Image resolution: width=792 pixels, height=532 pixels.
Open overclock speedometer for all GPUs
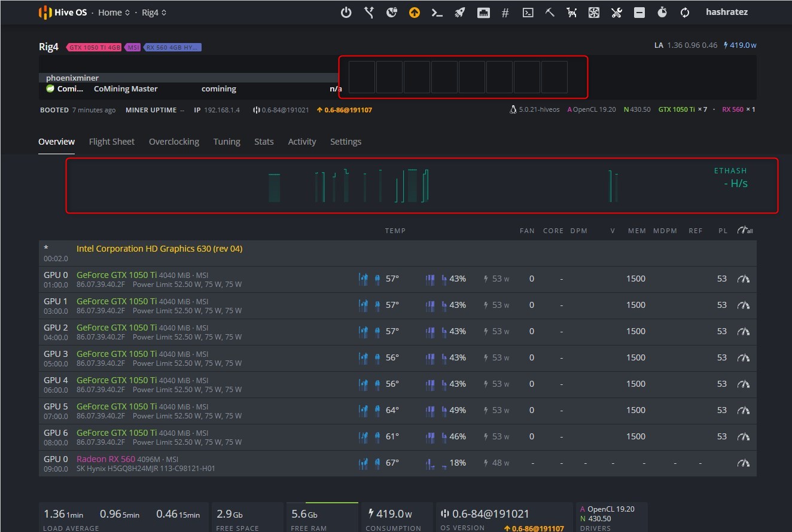pyautogui.click(x=745, y=230)
